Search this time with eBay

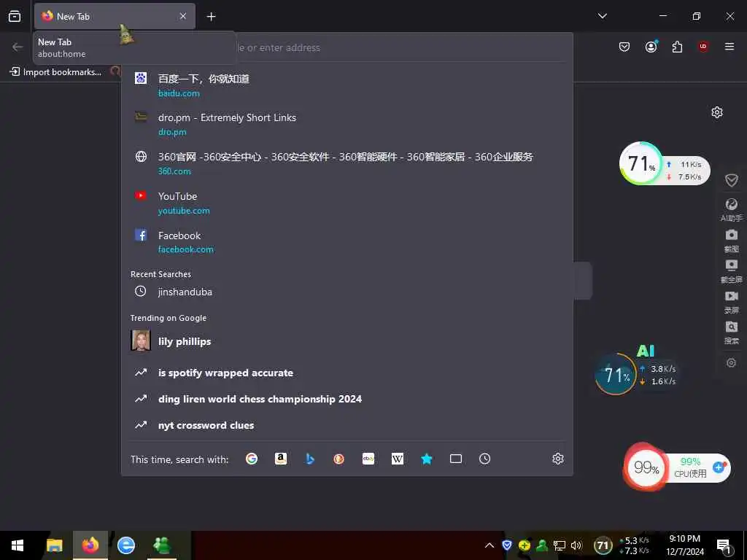[368, 459]
